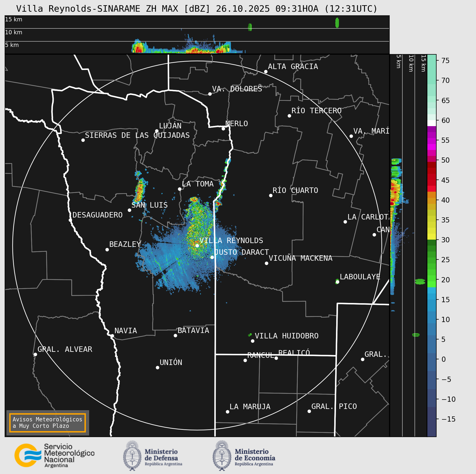The width and height of the screenshot is (476, 474).
Task: Click the RÍO TERCERO city label
Action: point(317,111)
